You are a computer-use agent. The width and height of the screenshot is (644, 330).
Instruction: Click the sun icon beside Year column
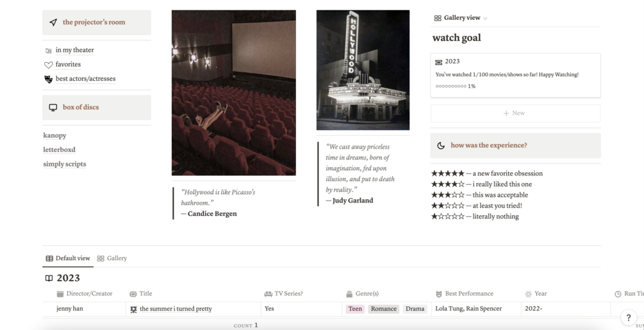point(529,294)
